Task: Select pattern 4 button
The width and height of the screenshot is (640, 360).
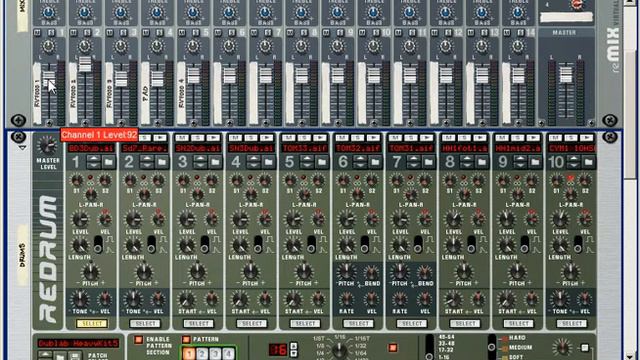Action: click(x=229, y=353)
